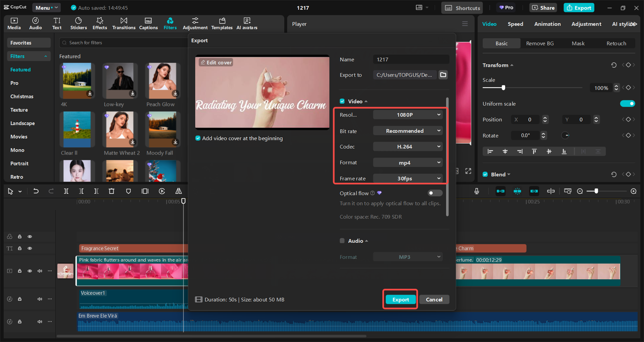Hide the main video track with eye icon
Image resolution: width=644 pixels, height=342 pixels.
click(30, 271)
